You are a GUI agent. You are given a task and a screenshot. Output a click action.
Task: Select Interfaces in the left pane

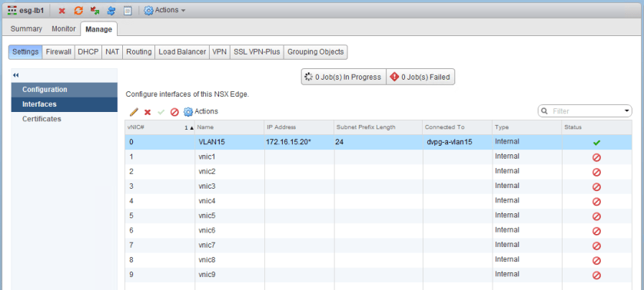click(64, 104)
